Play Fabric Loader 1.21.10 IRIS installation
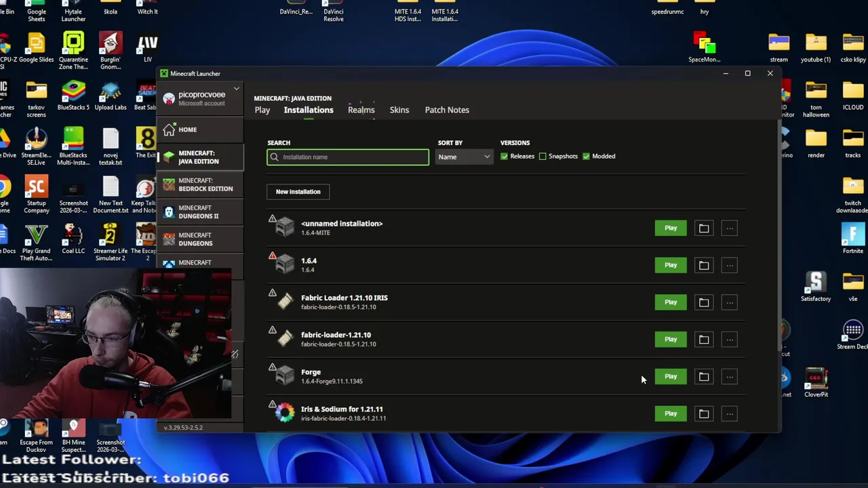Screen dimensions: 868x488 click(x=671, y=302)
